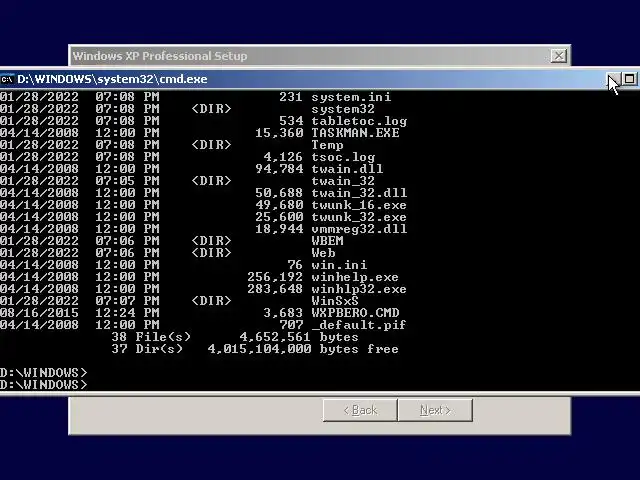Click the cmd.exe system menu icon
This screenshot has height=480, width=640.
pos(7,79)
